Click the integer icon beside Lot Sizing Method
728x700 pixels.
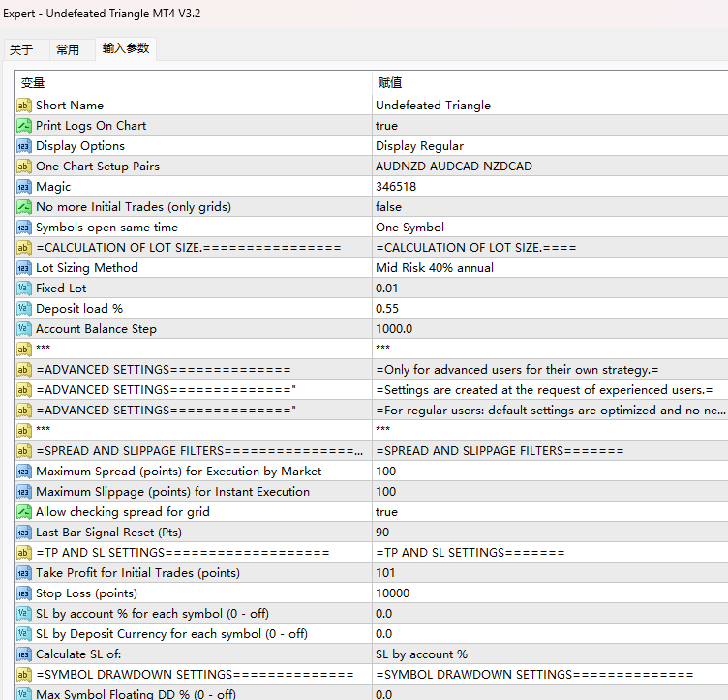24,268
